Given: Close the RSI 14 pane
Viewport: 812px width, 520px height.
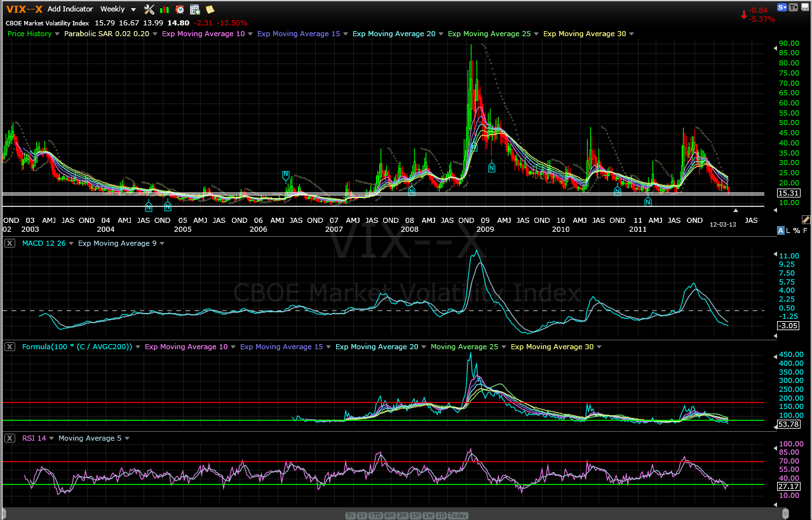Looking at the screenshot, I should (10, 438).
